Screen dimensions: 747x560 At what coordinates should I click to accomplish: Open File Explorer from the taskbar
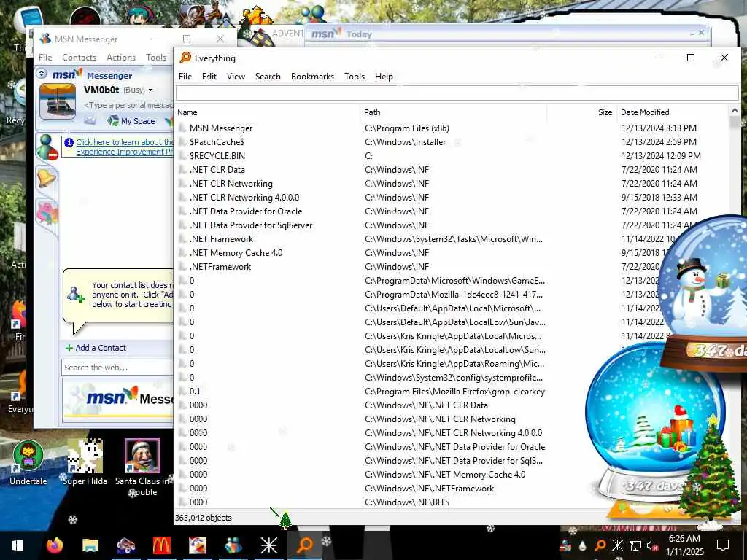(90, 545)
